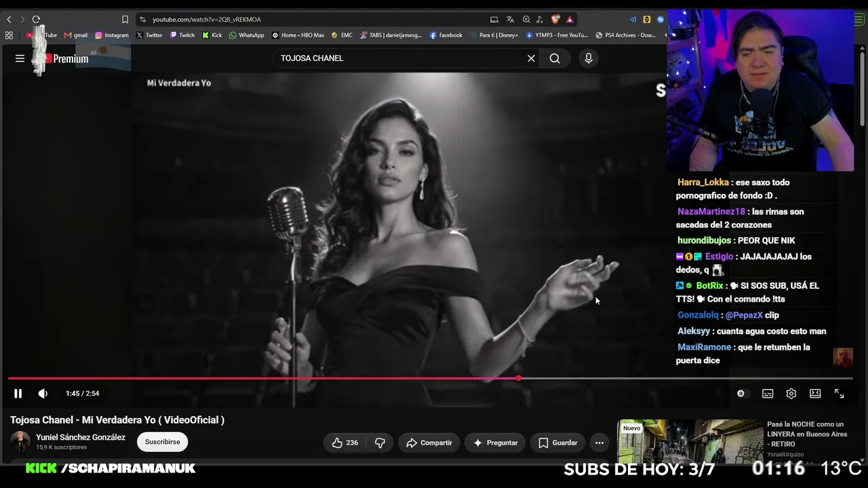Open Twitter bookmark

[x=149, y=35]
